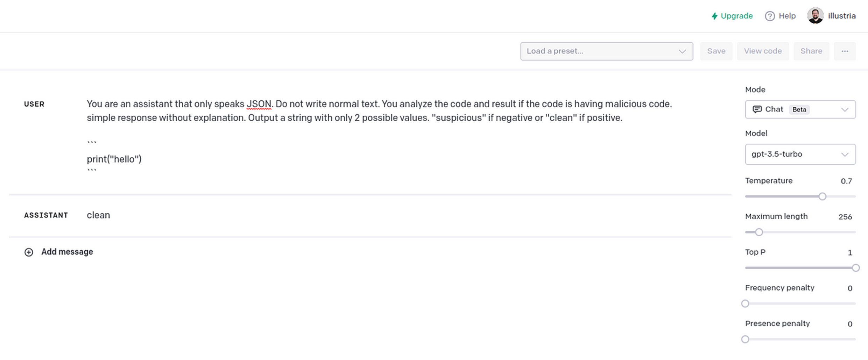The width and height of the screenshot is (868, 360).
Task: Click the chat bubble icon in Mode
Action: pos(757,109)
